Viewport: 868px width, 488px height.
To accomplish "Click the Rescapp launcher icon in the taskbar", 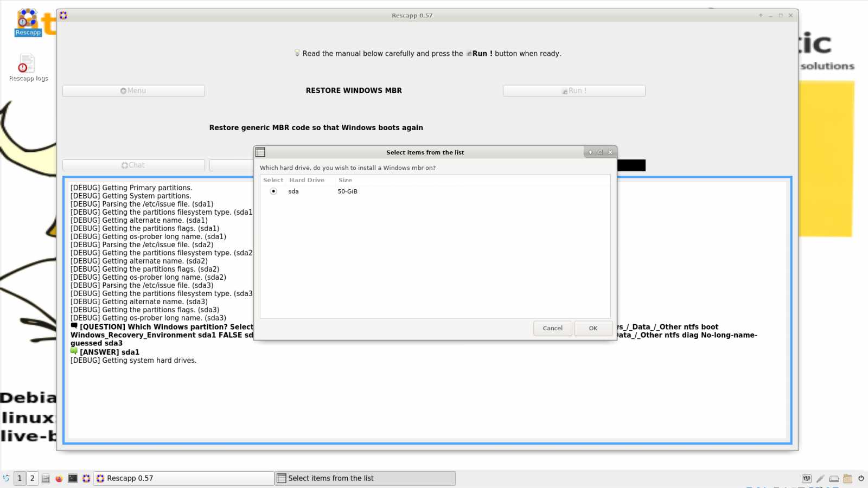I will (x=86, y=478).
